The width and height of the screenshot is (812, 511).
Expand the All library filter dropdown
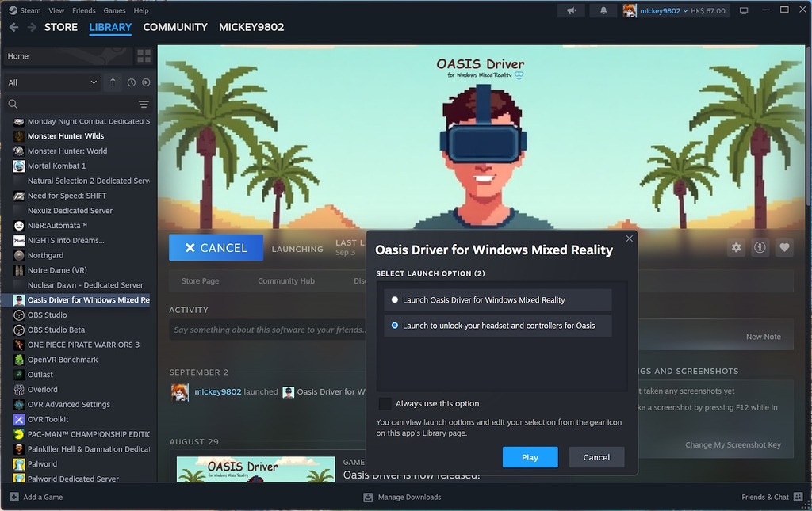point(52,82)
